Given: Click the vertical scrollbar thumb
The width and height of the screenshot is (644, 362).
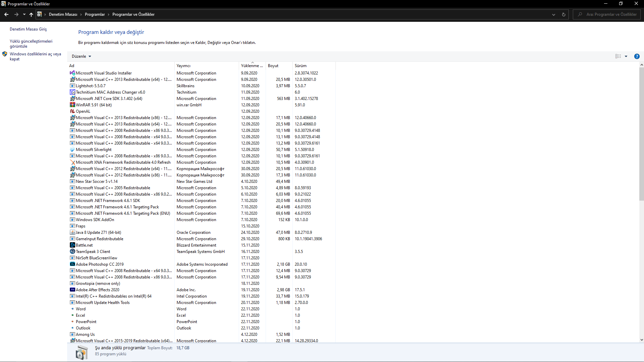Looking at the screenshot, I should point(641,134).
